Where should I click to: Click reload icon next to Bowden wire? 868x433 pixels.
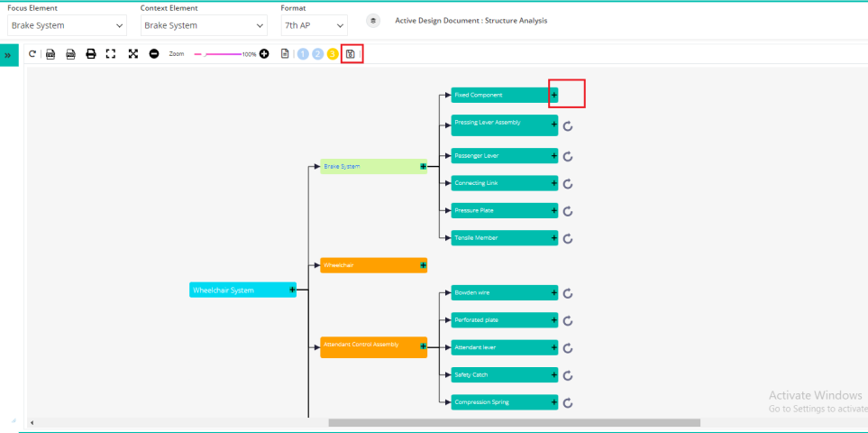[x=568, y=294]
